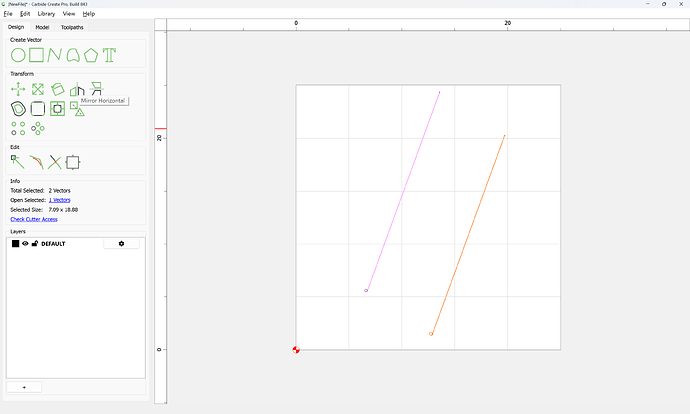Click the black DEFAULT layer color swatch
The width and height of the screenshot is (690, 414).
15,243
